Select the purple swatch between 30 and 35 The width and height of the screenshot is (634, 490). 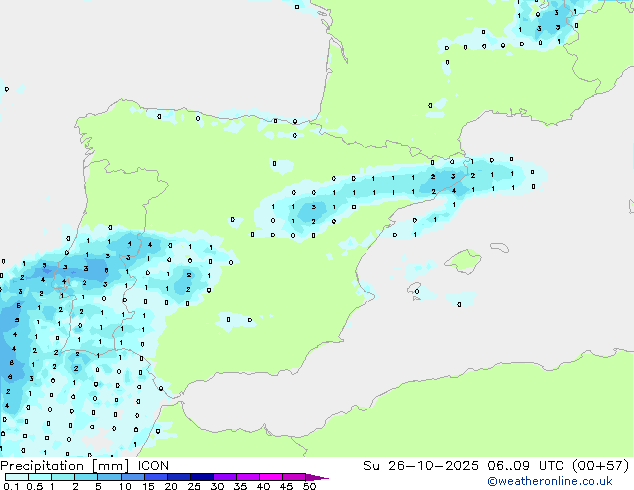pyautogui.click(x=225, y=477)
